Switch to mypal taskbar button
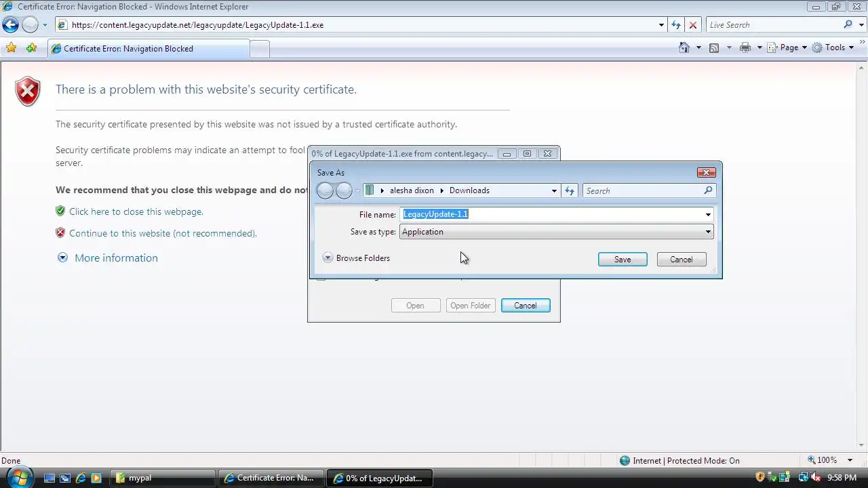868x488 pixels. coord(163,478)
